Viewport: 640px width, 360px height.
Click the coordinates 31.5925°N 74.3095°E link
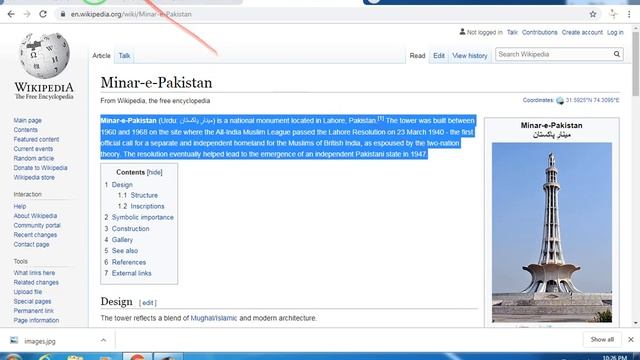(x=592, y=100)
